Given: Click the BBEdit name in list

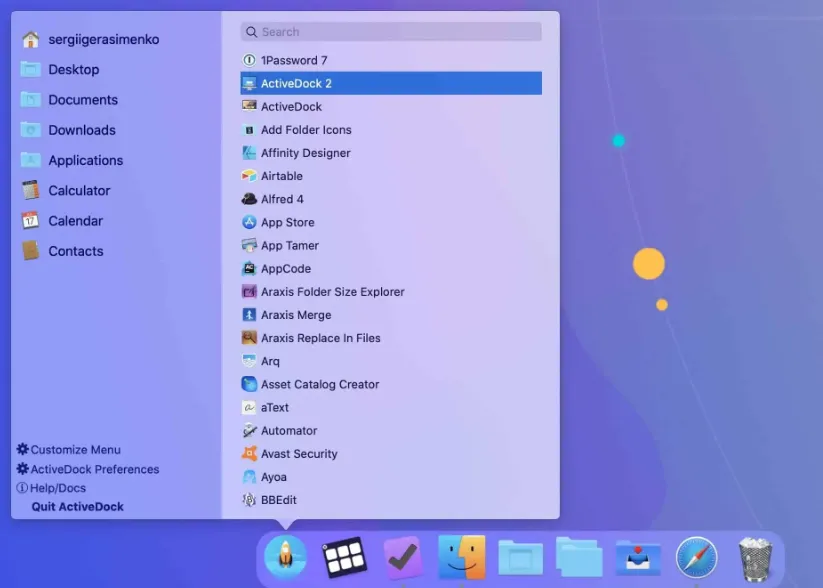Looking at the screenshot, I should point(279,500).
